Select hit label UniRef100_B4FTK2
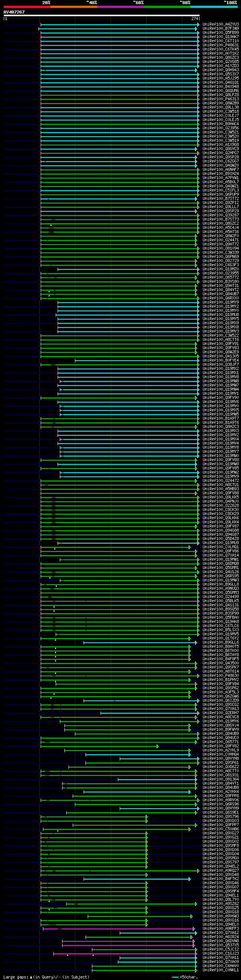This screenshot has height=980, width=241. coord(221,879)
